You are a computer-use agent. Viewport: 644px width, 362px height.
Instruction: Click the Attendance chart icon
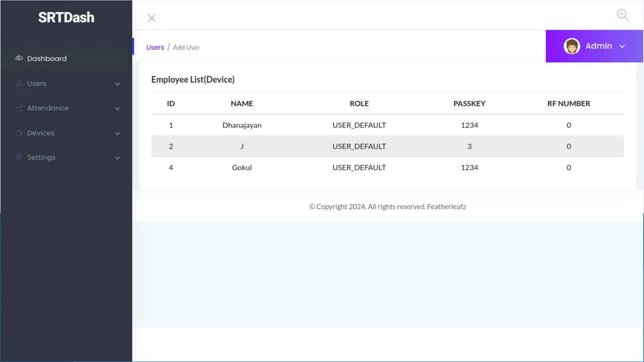tap(19, 108)
